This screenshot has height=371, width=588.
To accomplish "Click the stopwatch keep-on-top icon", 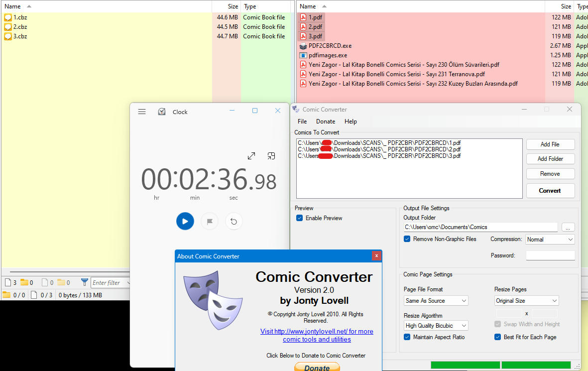I will coord(271,156).
